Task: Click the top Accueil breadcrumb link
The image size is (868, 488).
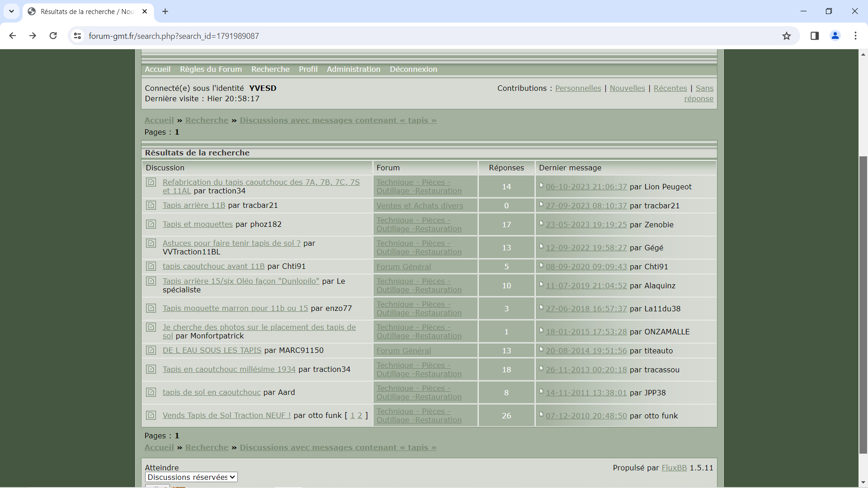Action: point(159,120)
